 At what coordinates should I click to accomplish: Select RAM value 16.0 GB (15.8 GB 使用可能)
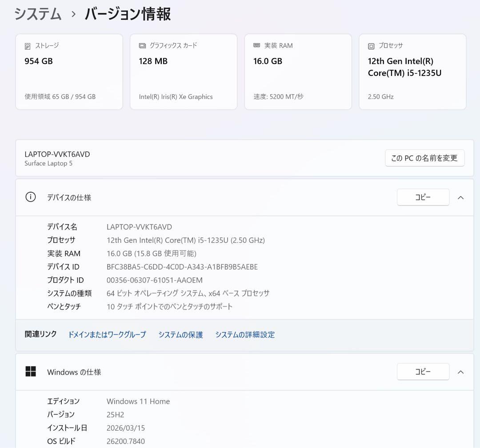(152, 254)
